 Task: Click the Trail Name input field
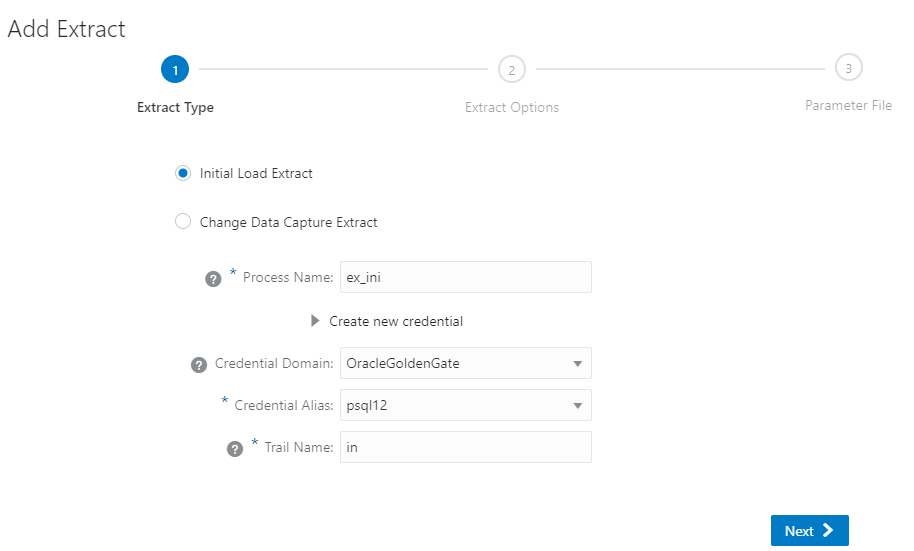pyautogui.click(x=465, y=448)
